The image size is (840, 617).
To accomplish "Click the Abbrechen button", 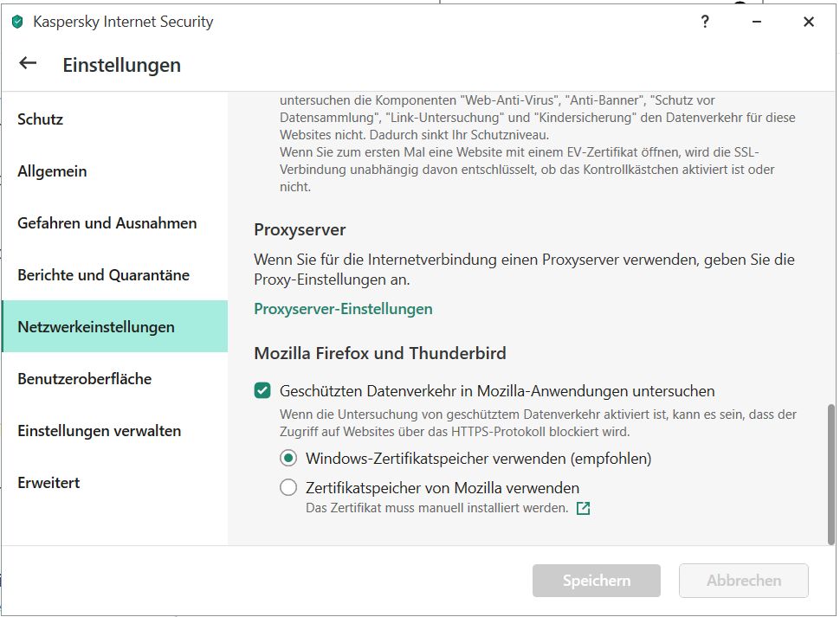I will coord(744,581).
